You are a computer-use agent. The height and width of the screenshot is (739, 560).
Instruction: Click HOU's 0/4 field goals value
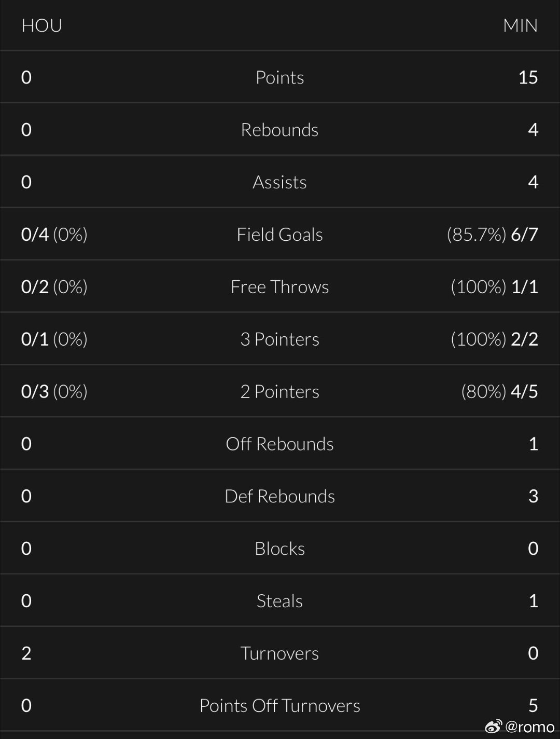point(35,235)
